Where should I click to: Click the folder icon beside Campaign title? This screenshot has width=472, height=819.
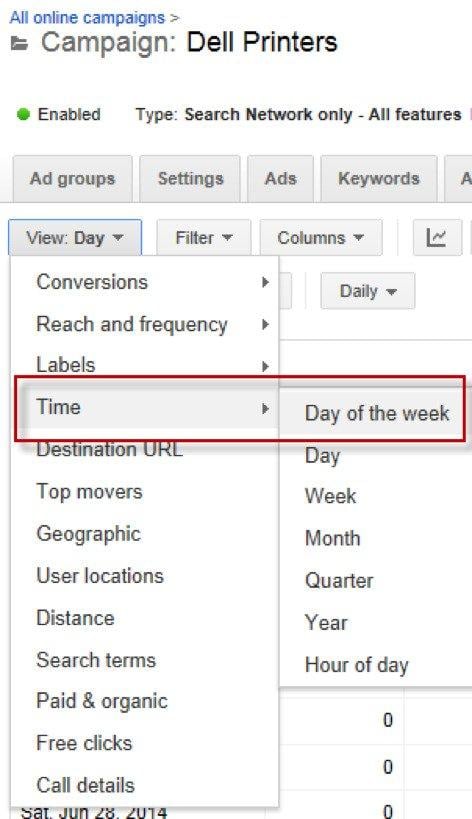[x=19, y=44]
